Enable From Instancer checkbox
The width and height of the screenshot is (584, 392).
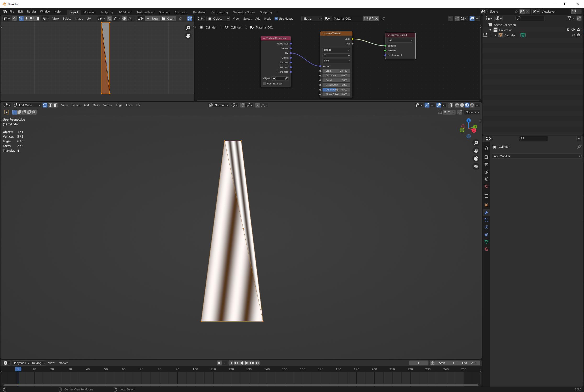coord(265,84)
